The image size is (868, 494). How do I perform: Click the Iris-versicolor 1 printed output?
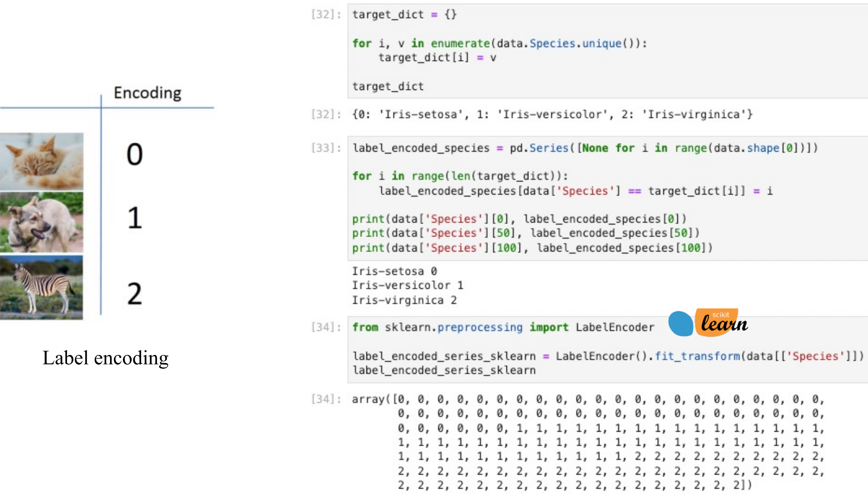tap(407, 286)
